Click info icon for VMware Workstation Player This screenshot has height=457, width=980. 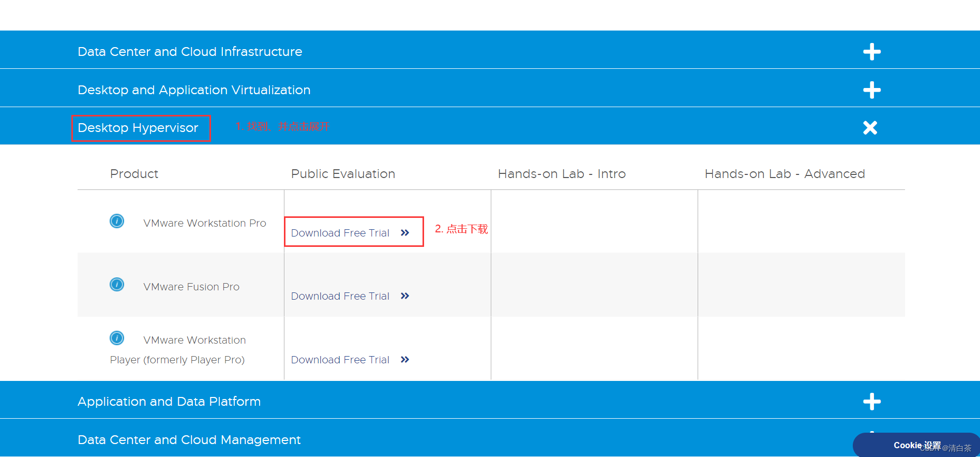pos(117,338)
